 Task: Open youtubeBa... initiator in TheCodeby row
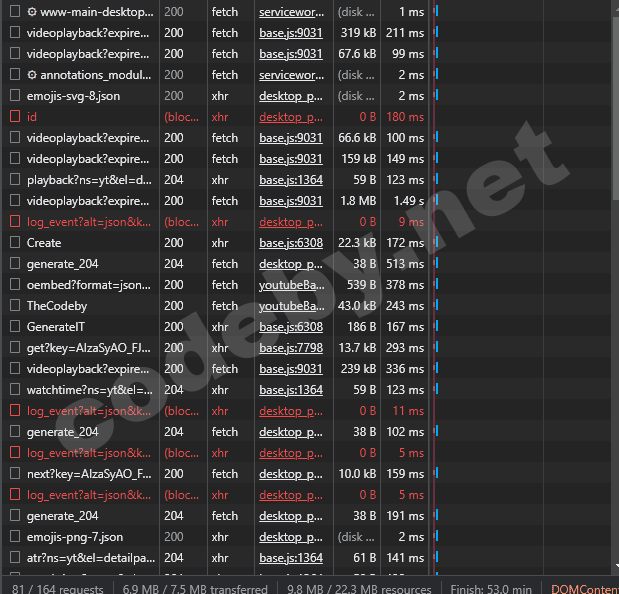(x=292, y=306)
